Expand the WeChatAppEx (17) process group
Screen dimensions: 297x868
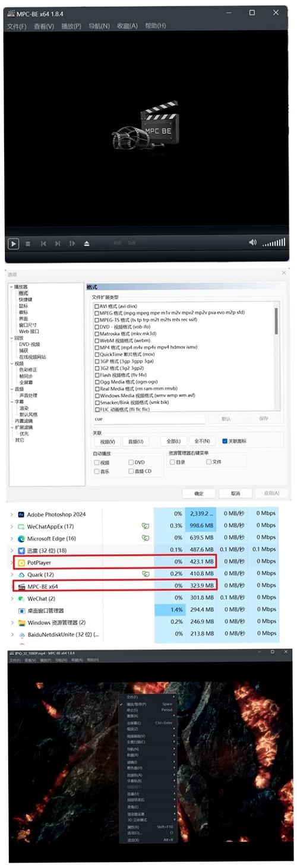click(12, 526)
